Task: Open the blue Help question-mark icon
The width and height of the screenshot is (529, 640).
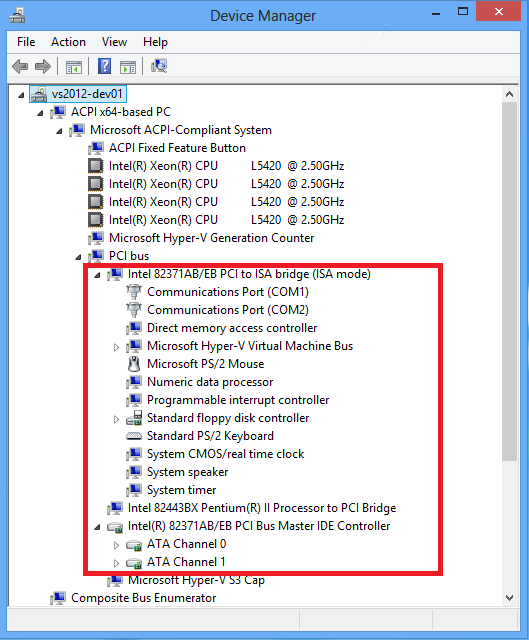Action: point(104,66)
